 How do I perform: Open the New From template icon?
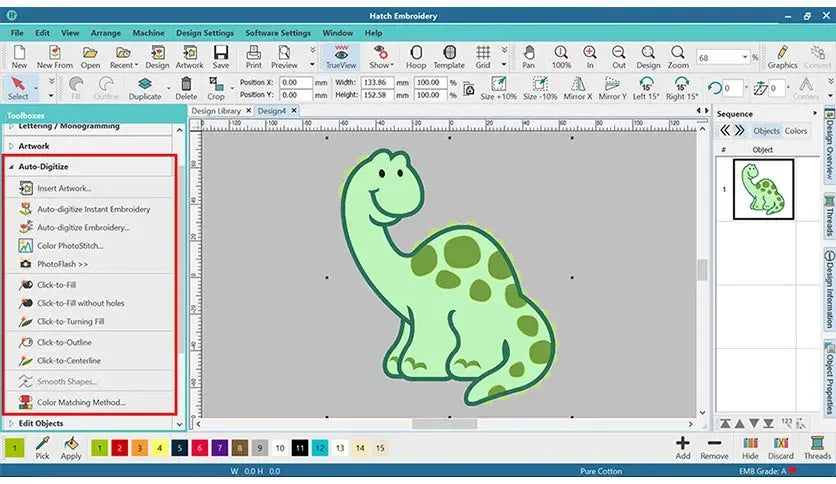pos(54,52)
